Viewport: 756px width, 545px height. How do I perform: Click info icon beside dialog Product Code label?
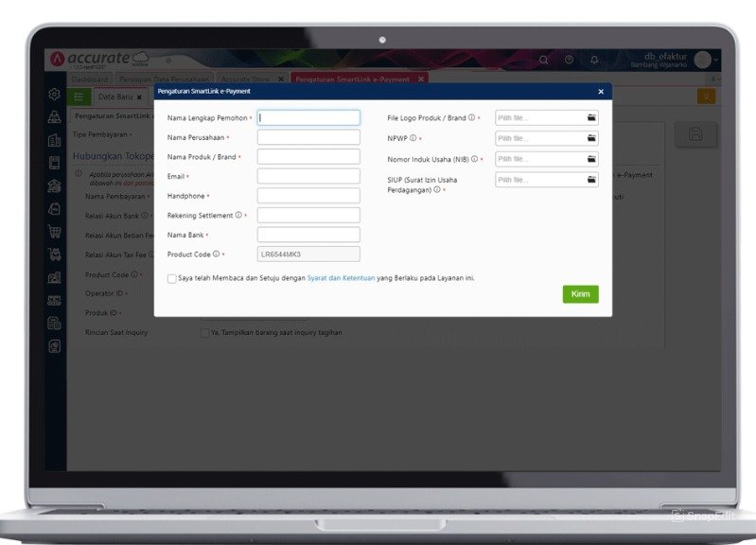pyautogui.click(x=216, y=254)
